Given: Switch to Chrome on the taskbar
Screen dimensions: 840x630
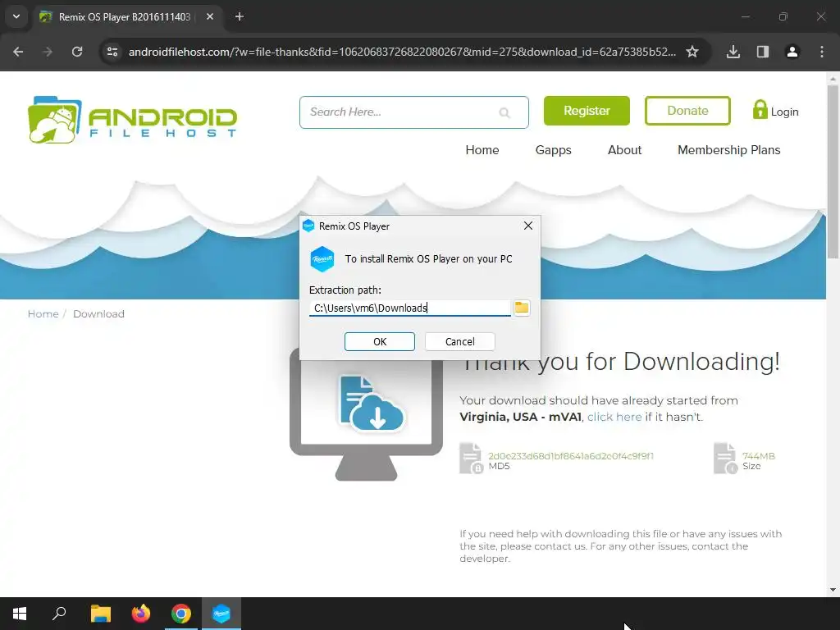Looking at the screenshot, I should point(181,614).
